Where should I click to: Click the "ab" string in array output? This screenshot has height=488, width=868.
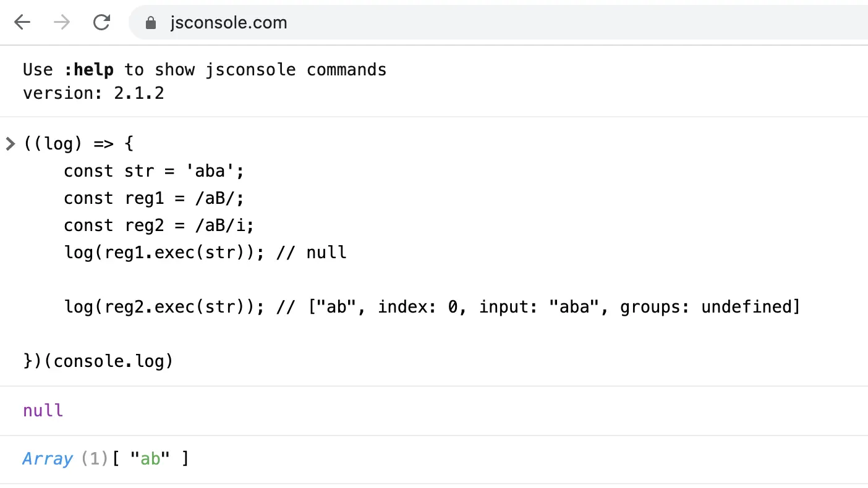click(150, 460)
